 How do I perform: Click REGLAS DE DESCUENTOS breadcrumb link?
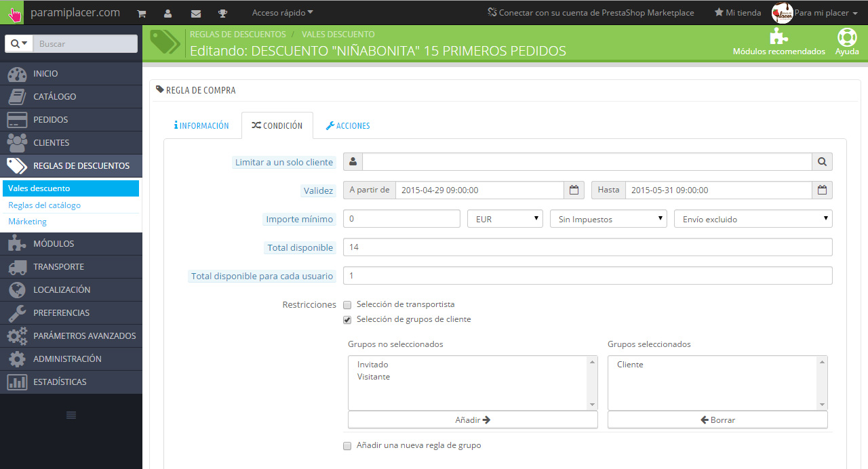(238, 34)
